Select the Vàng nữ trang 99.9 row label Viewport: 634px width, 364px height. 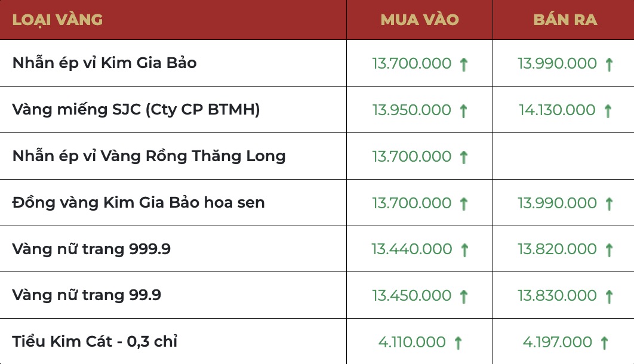[x=87, y=295]
